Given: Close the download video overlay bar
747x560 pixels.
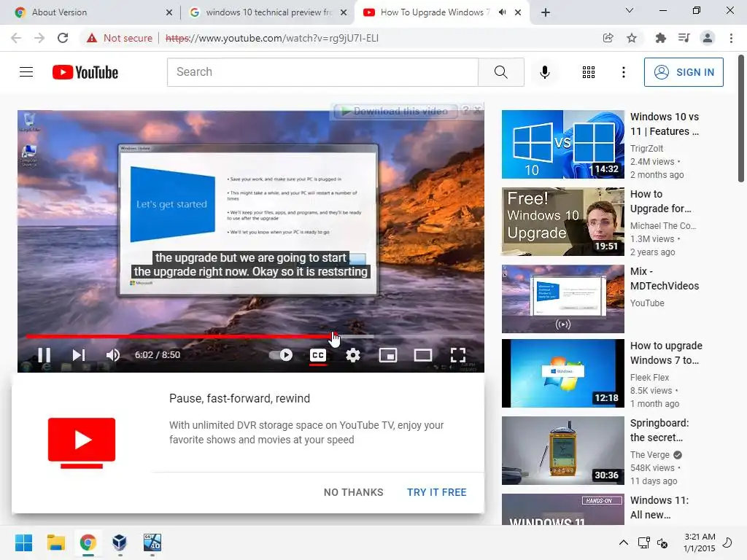Looking at the screenshot, I should point(477,110).
